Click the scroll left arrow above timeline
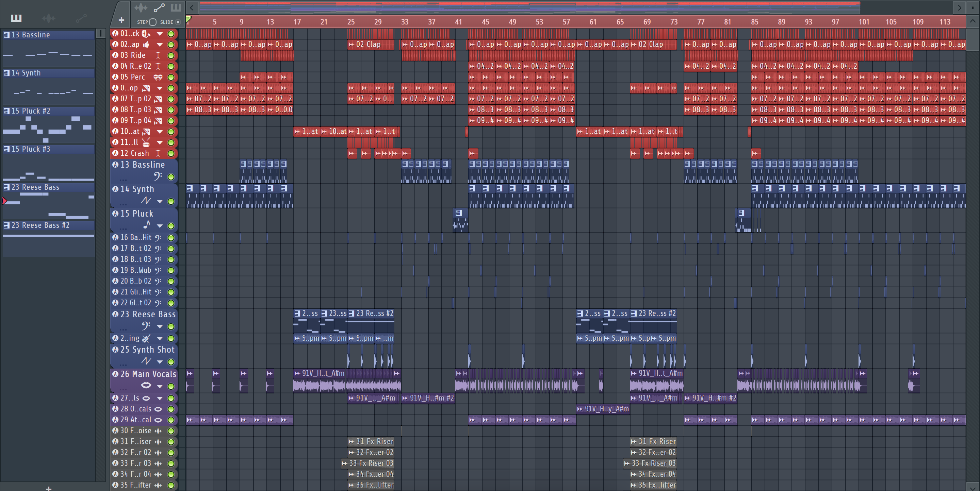Screen dimensions: 980x491 coord(192,7)
